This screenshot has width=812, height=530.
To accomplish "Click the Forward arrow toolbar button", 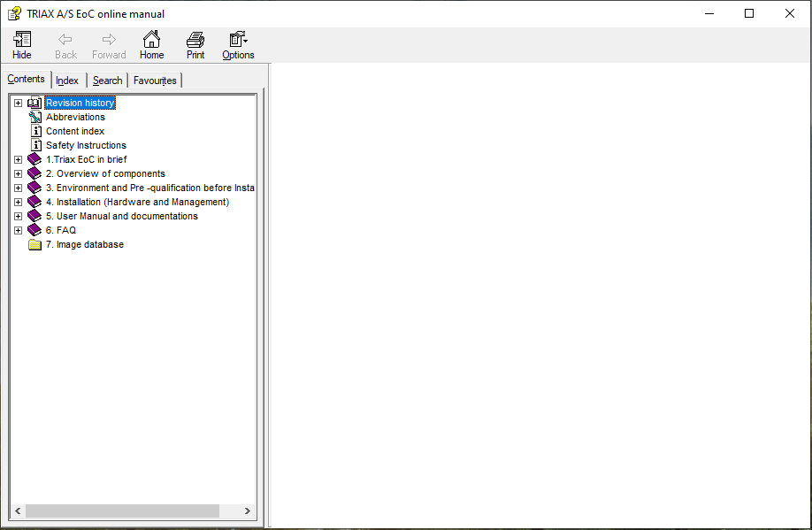I will point(109,45).
